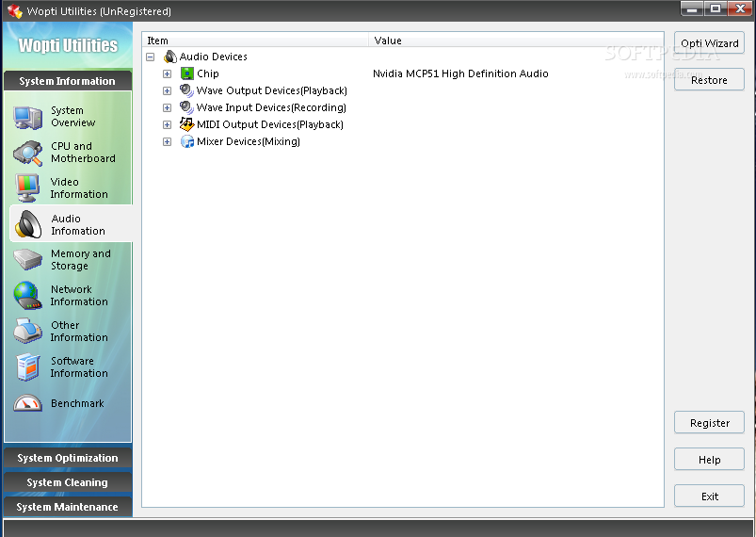This screenshot has width=756, height=537.
Task: Select the Audio Devices row text
Action: coord(213,57)
